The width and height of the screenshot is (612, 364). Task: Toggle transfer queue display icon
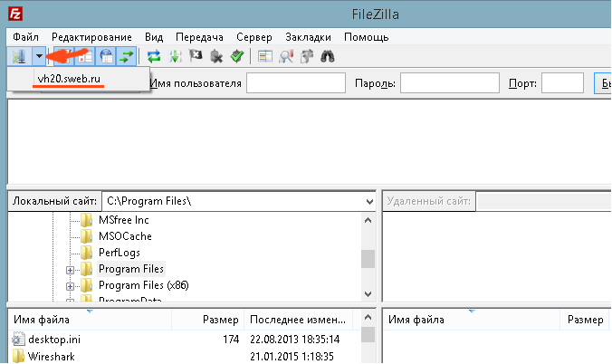(127, 57)
